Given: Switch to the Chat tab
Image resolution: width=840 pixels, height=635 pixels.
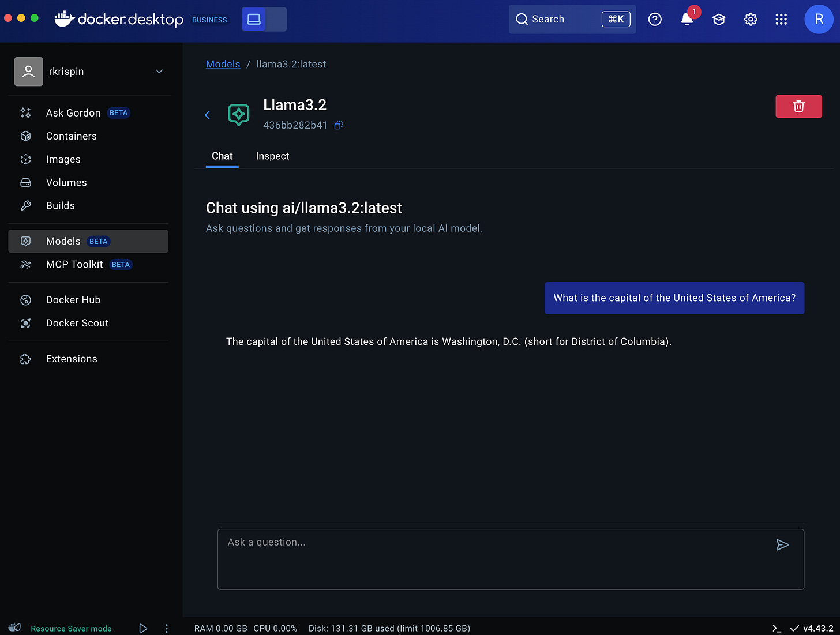Looking at the screenshot, I should 222,156.
